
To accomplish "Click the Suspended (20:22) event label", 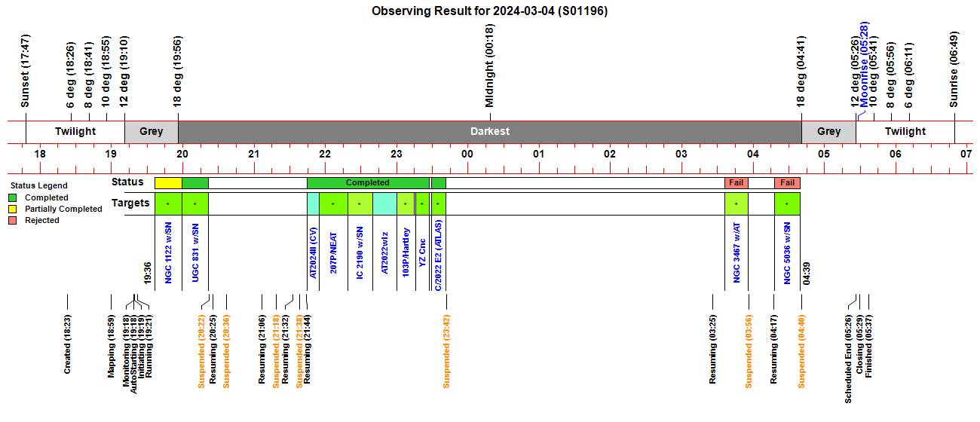I will pyautogui.click(x=202, y=351).
